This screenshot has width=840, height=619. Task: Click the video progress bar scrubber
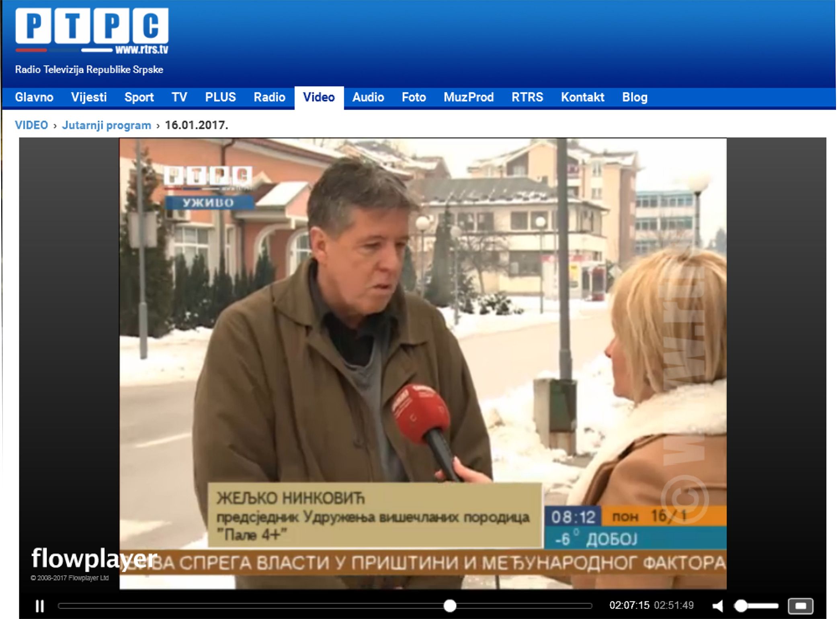point(450,606)
